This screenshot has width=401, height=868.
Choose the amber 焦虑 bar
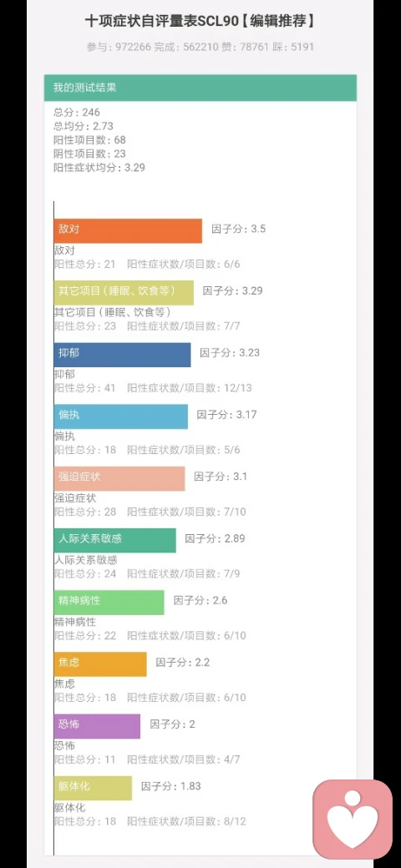[x=100, y=664]
